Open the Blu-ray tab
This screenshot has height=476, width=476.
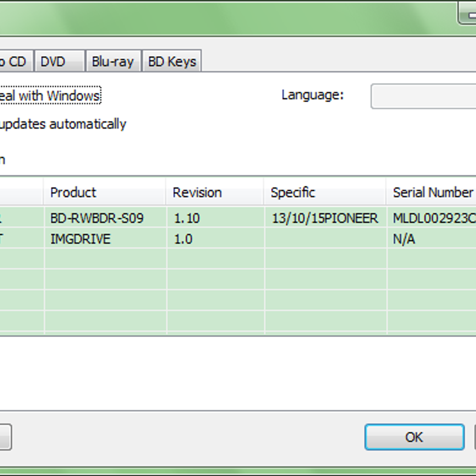(x=113, y=61)
